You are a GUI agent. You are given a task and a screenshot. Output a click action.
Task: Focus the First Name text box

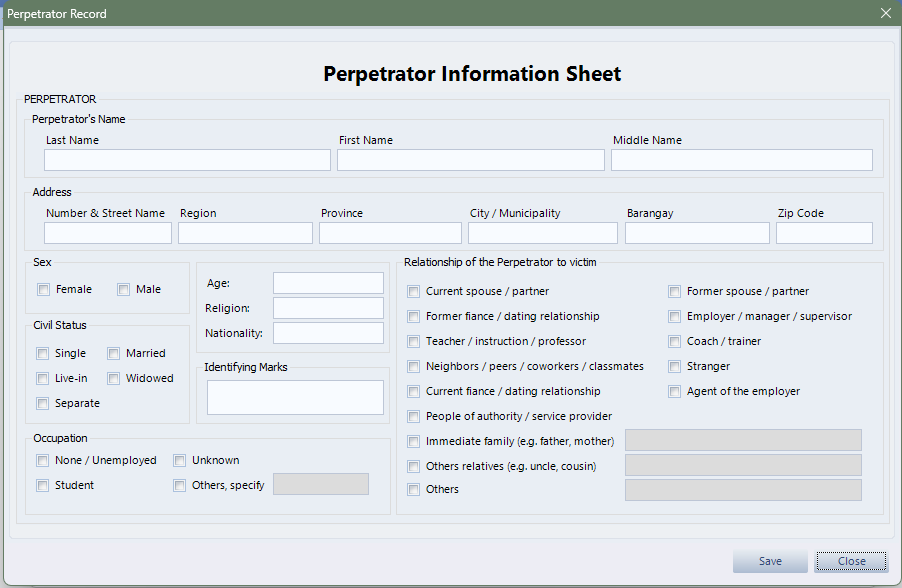pos(470,160)
